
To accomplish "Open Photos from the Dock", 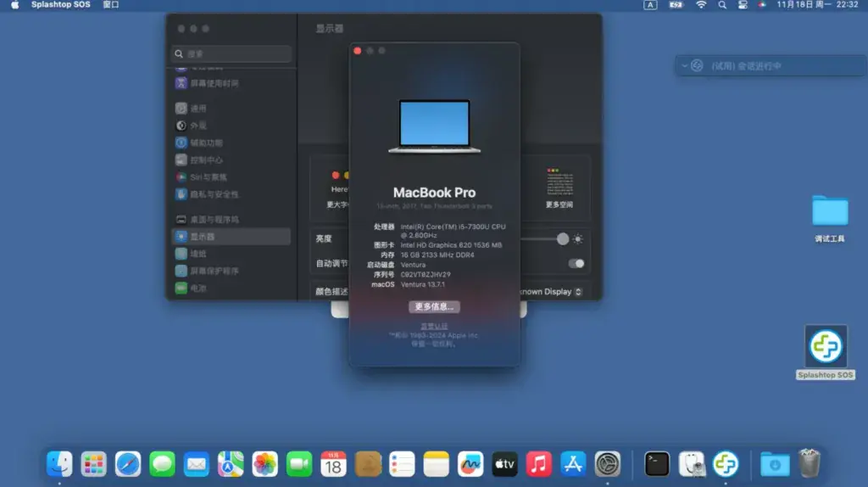I will click(264, 464).
